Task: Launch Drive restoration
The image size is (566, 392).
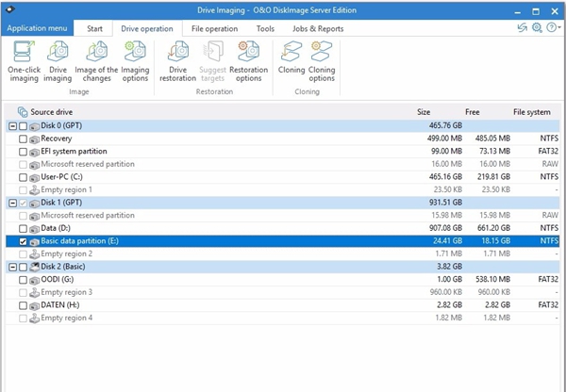Action: tap(177, 61)
